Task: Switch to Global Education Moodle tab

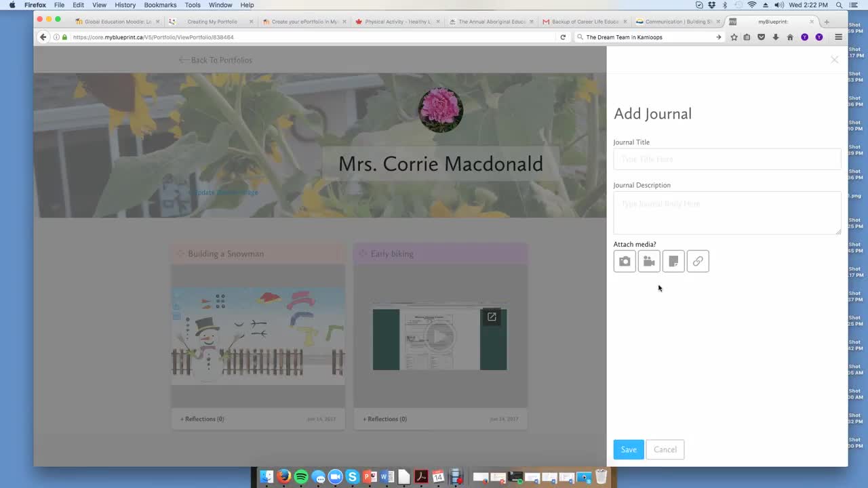Action: pos(118,22)
